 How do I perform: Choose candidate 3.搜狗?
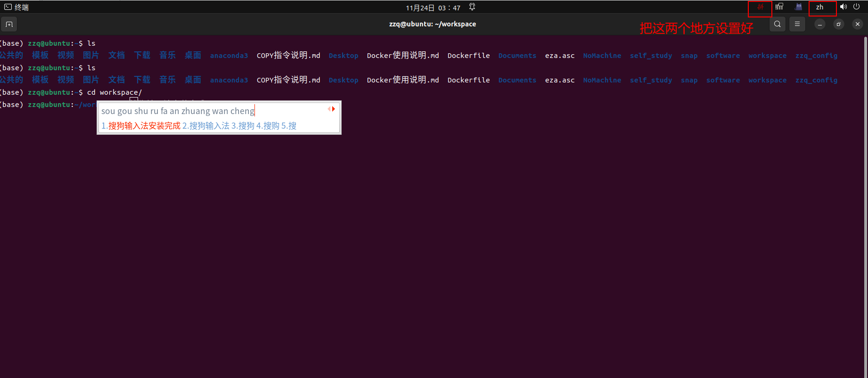tap(243, 126)
